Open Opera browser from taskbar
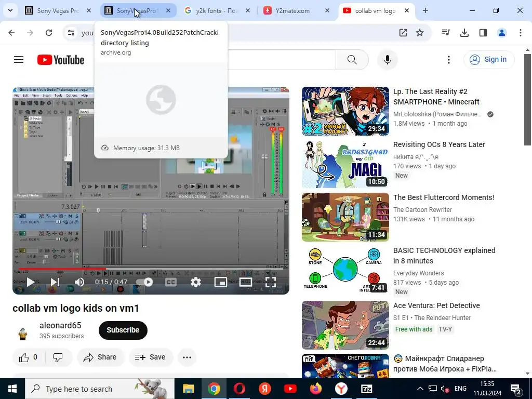 coord(239,389)
